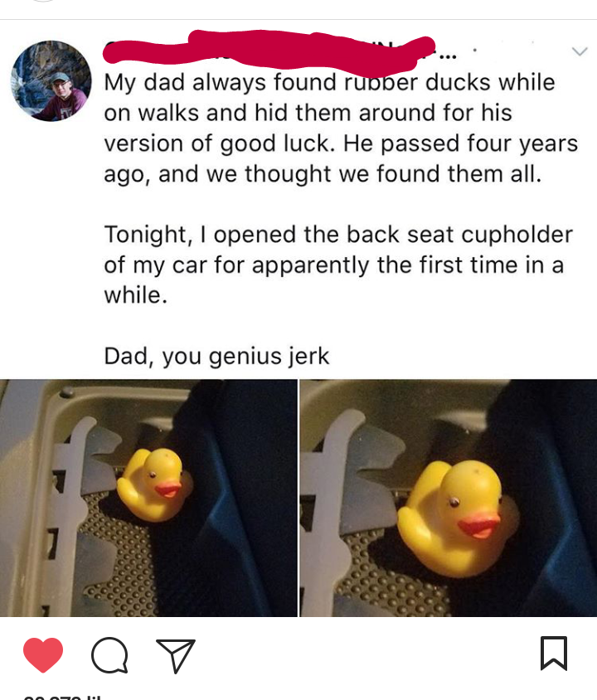Open left rubber duck cupholder photo
Viewport: 597px width, 700px height.
tap(148, 498)
